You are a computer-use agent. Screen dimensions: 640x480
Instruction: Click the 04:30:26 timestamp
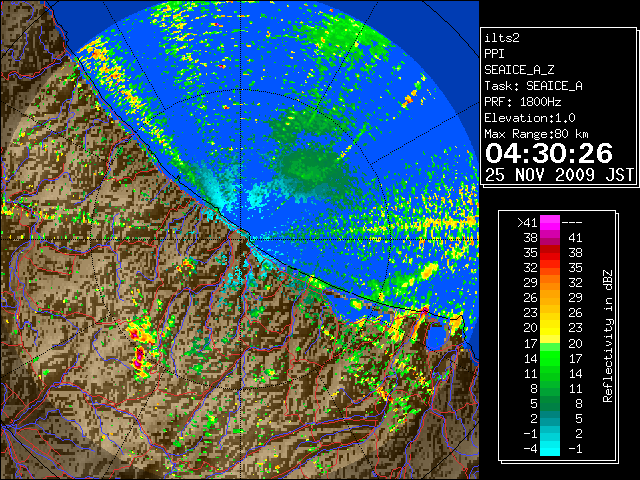(549, 153)
